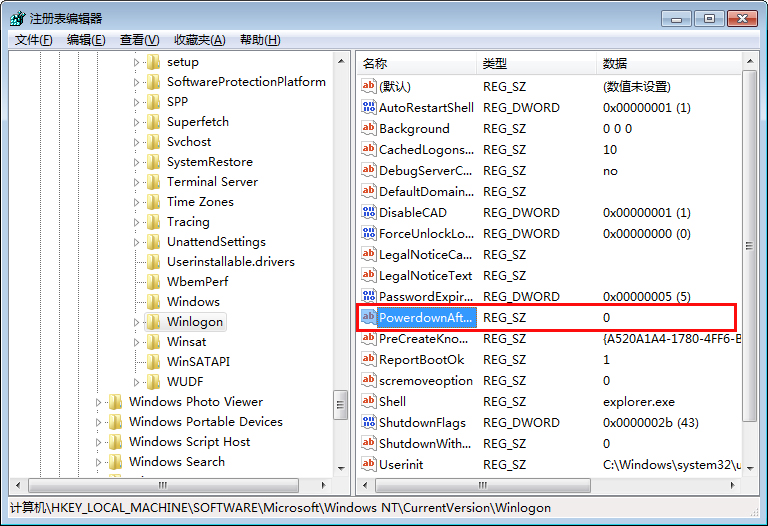Click the icon beside the Shell value
Image resolution: width=768 pixels, height=526 pixels.
(x=368, y=402)
